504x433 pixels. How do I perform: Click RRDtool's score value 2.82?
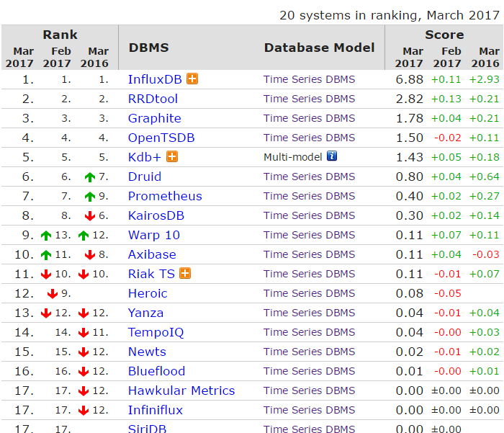pos(409,99)
